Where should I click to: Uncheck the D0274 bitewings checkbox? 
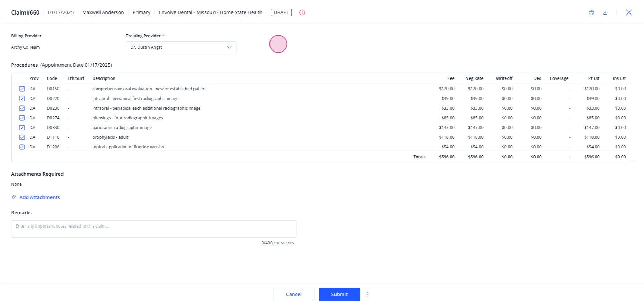click(x=22, y=118)
